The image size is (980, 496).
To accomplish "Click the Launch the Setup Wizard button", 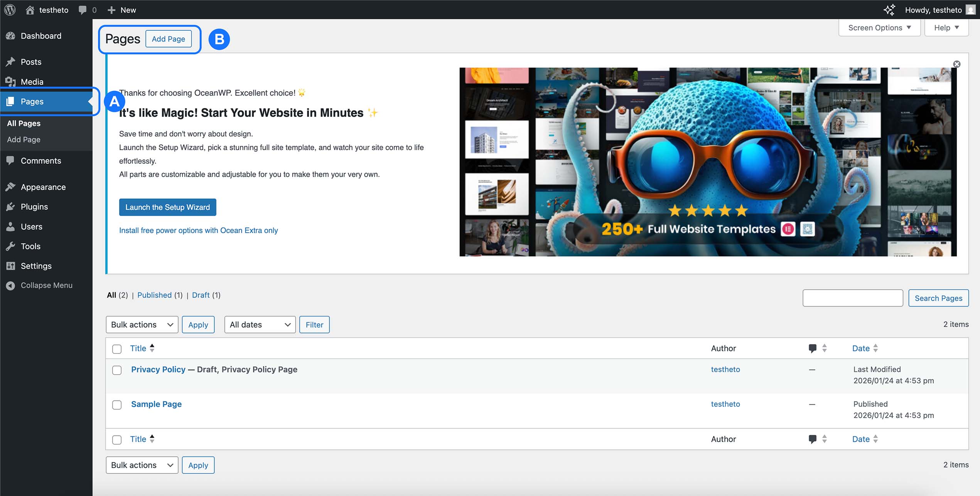I will tap(167, 207).
